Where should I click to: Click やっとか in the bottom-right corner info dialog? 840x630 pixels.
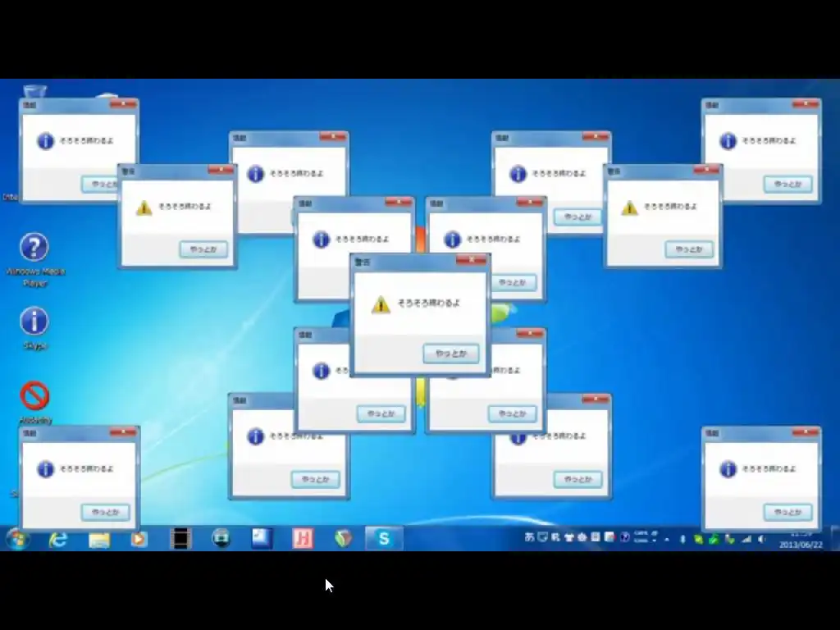(787, 512)
